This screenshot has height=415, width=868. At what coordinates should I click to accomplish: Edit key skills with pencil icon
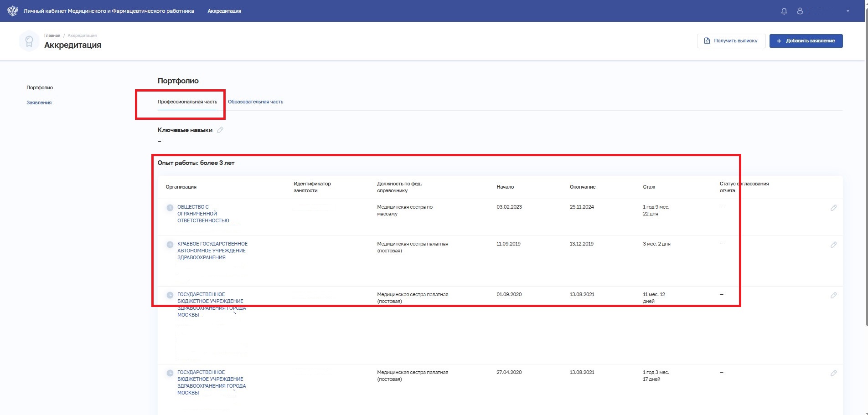(220, 130)
